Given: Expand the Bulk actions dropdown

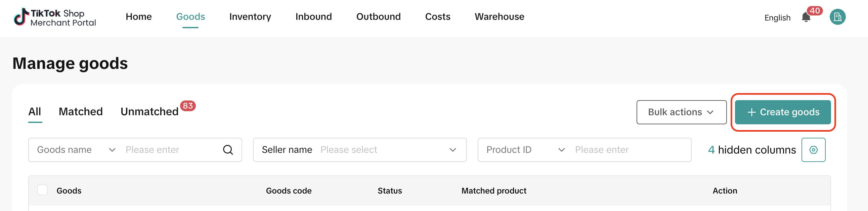Looking at the screenshot, I should [x=681, y=112].
